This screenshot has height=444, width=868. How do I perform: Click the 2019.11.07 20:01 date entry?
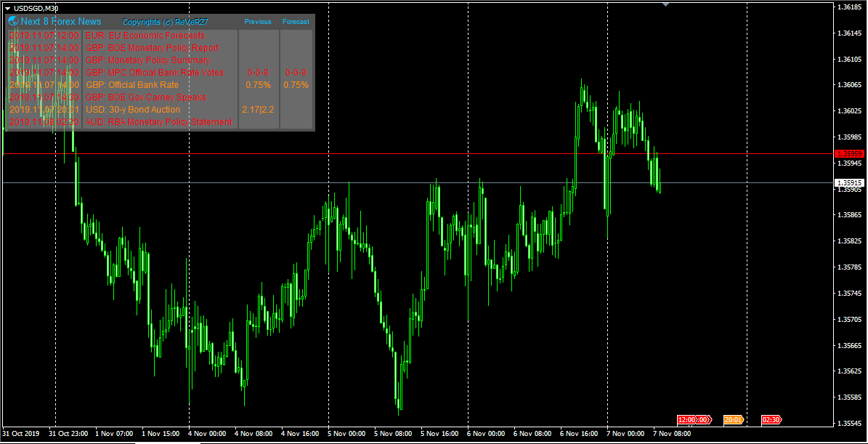[44, 110]
